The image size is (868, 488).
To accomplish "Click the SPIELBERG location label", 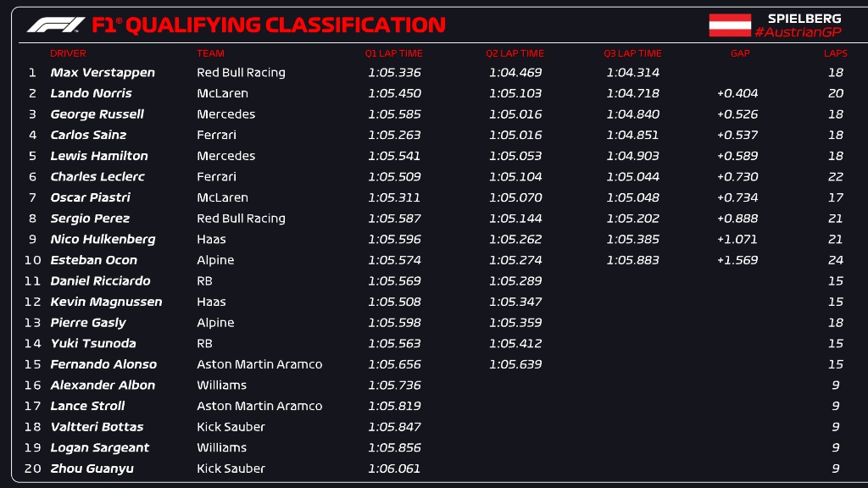I will pyautogui.click(x=804, y=19).
